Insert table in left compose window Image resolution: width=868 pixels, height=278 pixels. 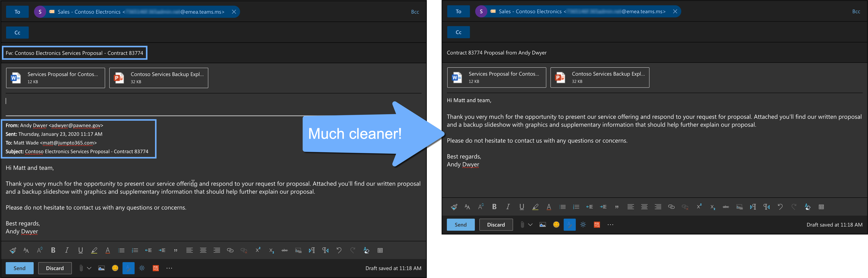380,250
